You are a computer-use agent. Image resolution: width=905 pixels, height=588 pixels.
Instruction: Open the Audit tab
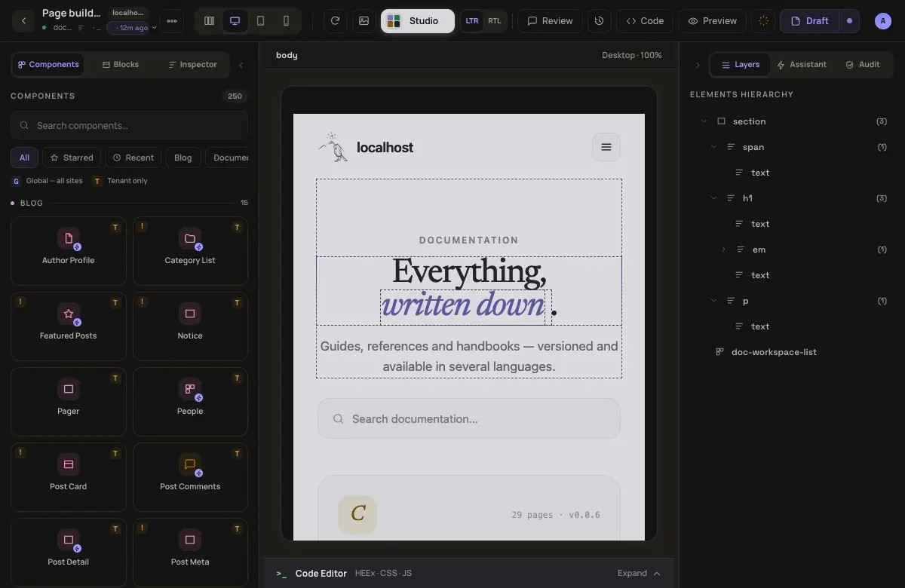(x=862, y=65)
